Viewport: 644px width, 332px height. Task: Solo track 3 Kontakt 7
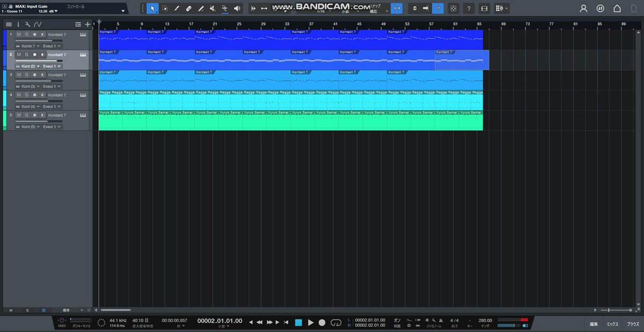coord(26,75)
